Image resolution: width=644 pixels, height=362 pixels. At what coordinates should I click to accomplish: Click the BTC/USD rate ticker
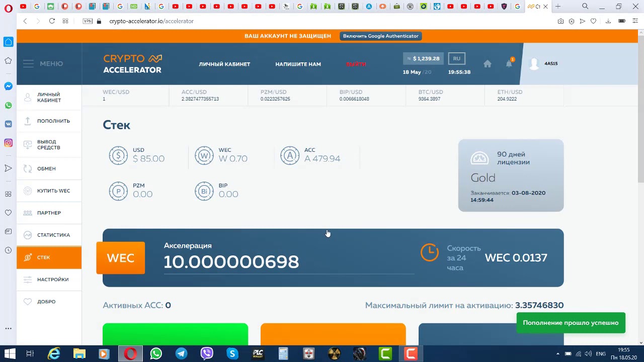445,96
